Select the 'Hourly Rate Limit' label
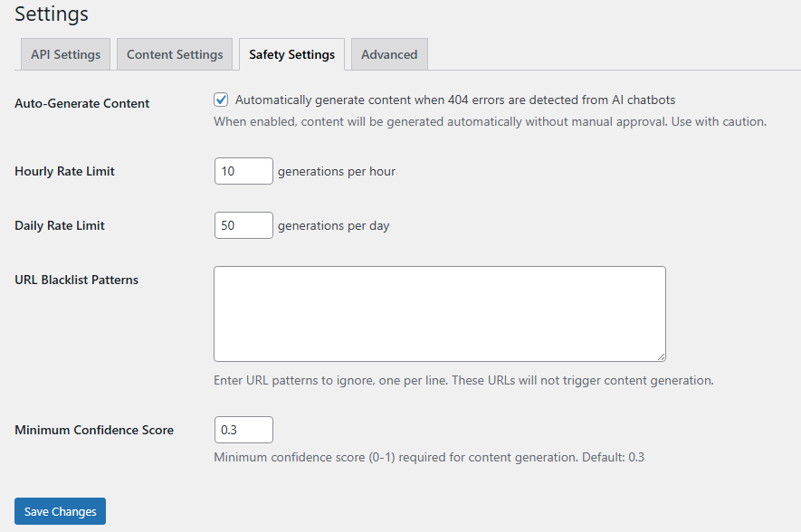Screen dimensions: 801x532 64,171
